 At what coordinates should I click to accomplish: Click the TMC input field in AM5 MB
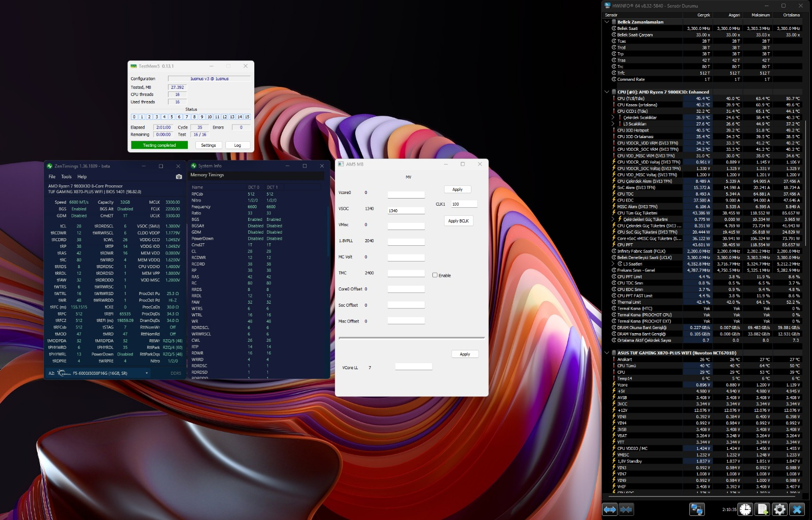coord(406,273)
